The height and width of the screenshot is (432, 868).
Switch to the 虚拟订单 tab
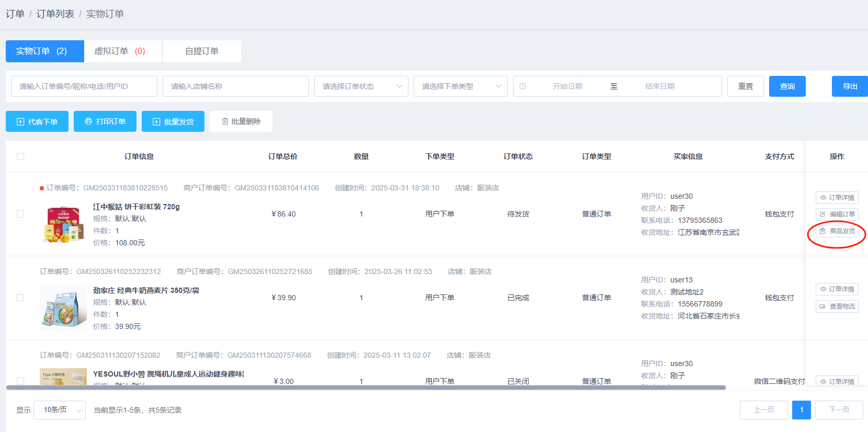[123, 51]
